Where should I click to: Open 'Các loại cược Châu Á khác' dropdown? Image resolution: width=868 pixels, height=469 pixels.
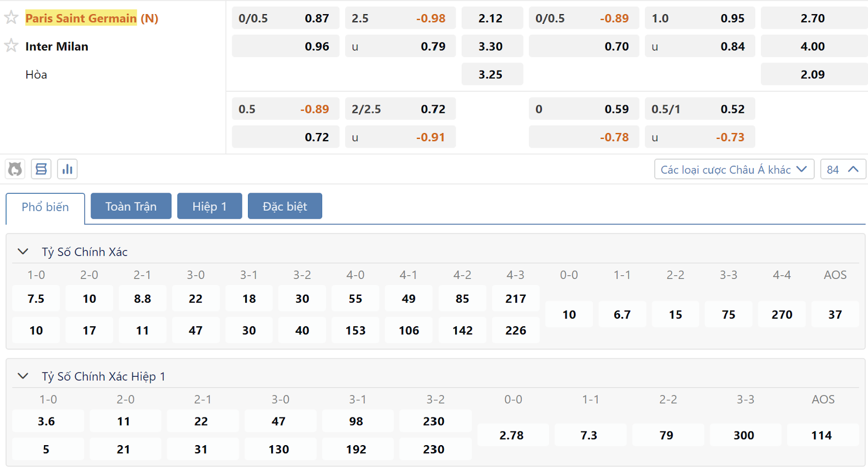pos(734,169)
